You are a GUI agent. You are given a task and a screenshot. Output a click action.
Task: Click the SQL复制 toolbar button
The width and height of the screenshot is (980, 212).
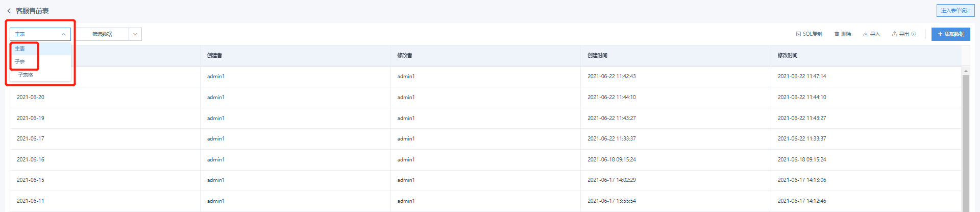click(809, 34)
